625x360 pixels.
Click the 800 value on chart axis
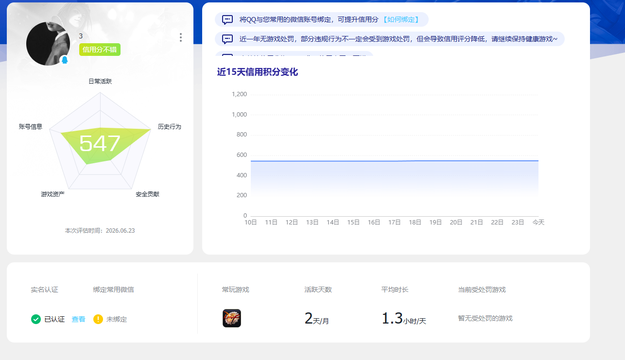(242, 135)
